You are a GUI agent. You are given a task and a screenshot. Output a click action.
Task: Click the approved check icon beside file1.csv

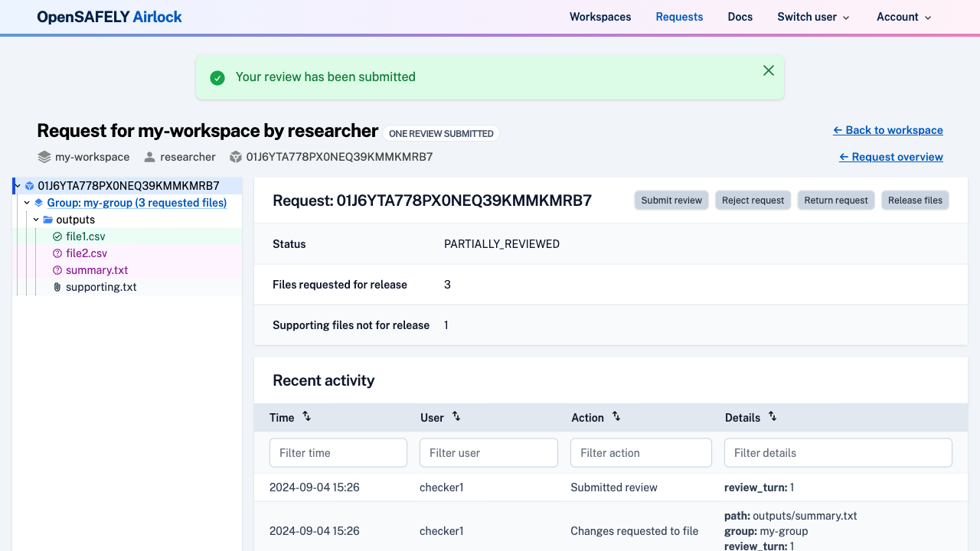point(57,236)
